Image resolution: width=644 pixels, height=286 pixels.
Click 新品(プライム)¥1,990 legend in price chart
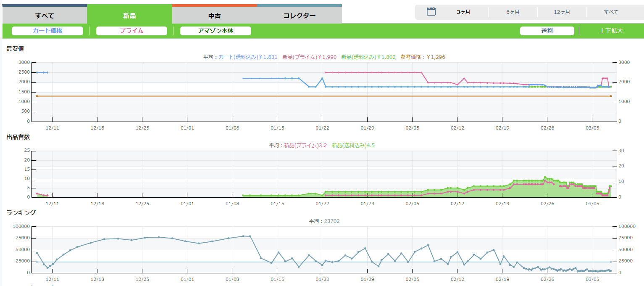(x=309, y=57)
